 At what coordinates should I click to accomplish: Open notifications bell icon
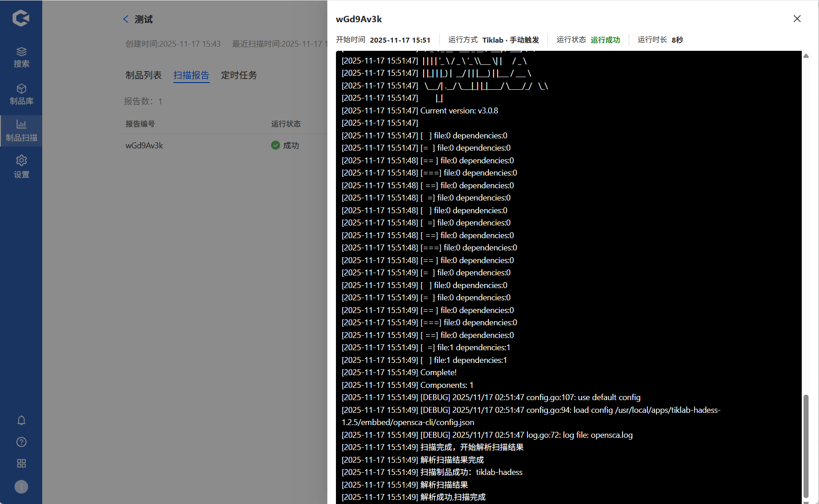tap(21, 420)
